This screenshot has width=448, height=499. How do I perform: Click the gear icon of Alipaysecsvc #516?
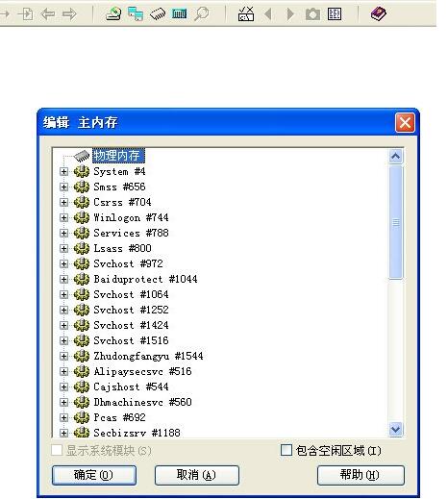[x=82, y=371]
